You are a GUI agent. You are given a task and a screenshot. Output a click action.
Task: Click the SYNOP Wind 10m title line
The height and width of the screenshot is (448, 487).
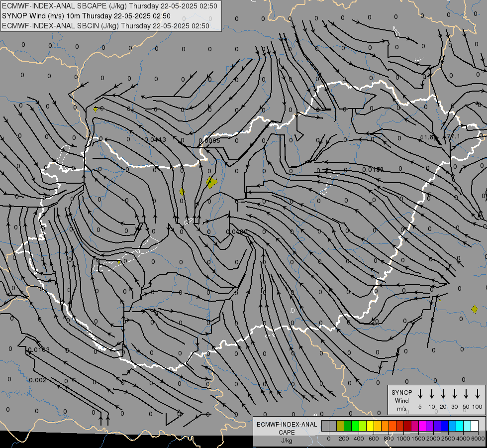(x=86, y=16)
